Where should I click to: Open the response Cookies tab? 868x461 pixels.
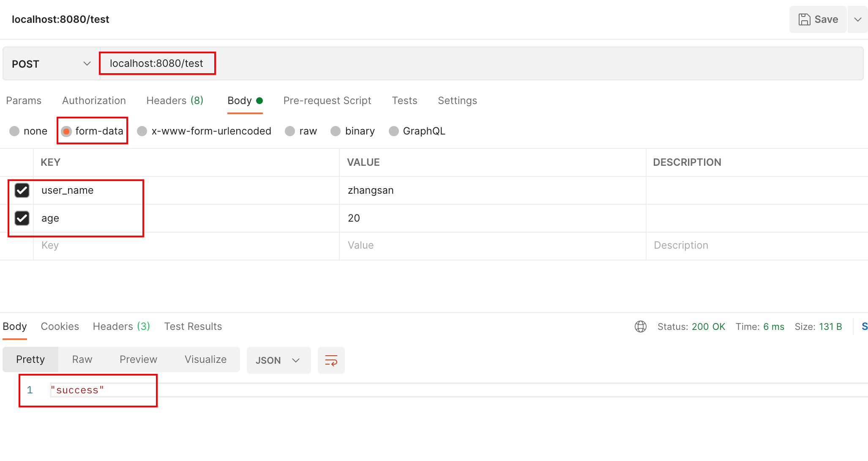pos(60,327)
